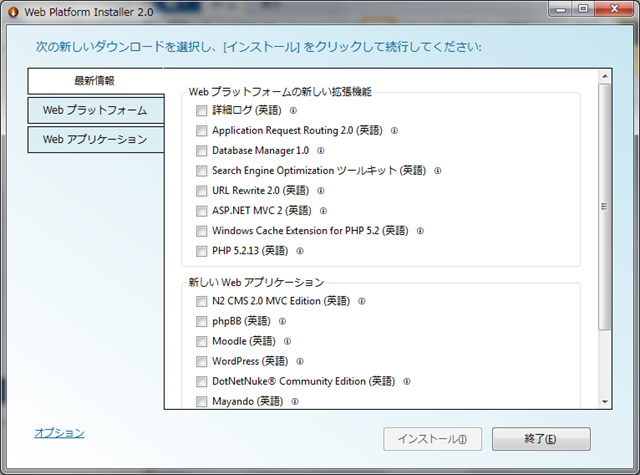Select the WordPress checkbox
This screenshot has height=475, width=640.
pyautogui.click(x=202, y=361)
